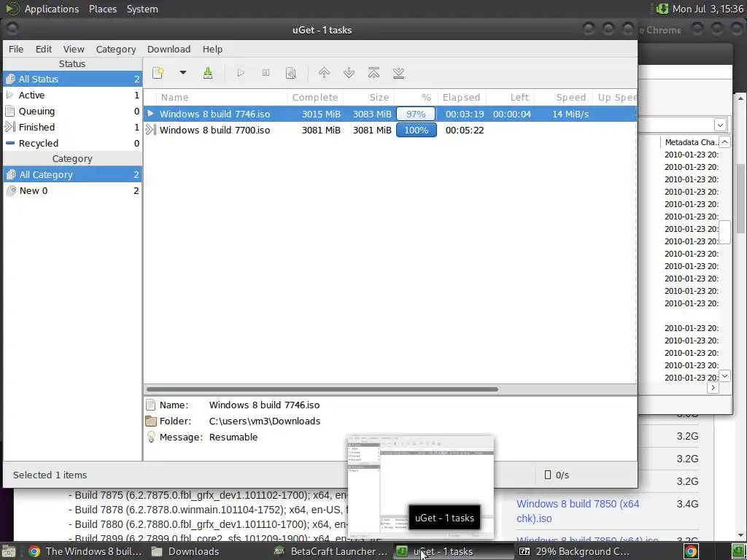Sort by the Left column header
Screen dimensions: 747x560
[x=510, y=97]
